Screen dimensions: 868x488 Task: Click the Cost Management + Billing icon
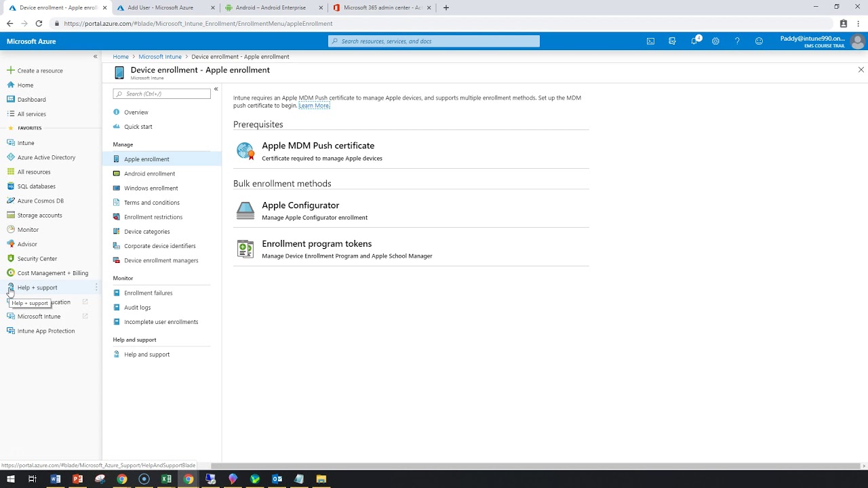pyautogui.click(x=11, y=273)
